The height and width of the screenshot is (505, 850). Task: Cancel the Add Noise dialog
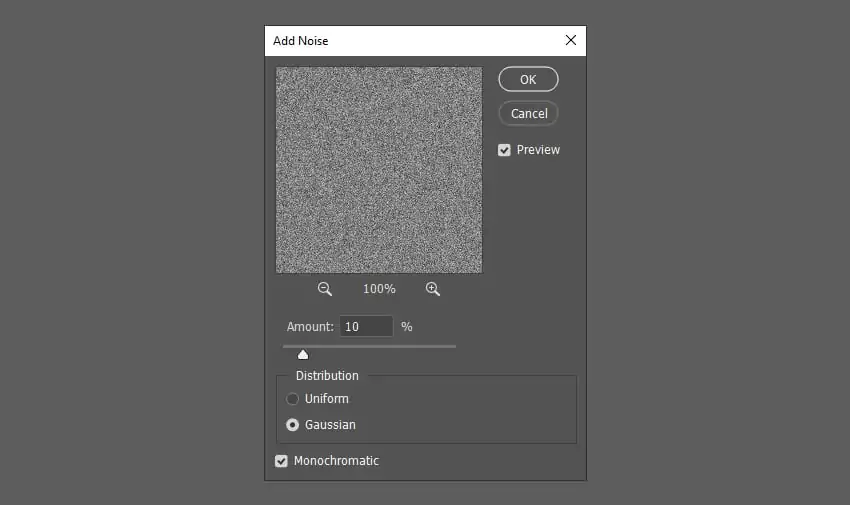(x=528, y=113)
